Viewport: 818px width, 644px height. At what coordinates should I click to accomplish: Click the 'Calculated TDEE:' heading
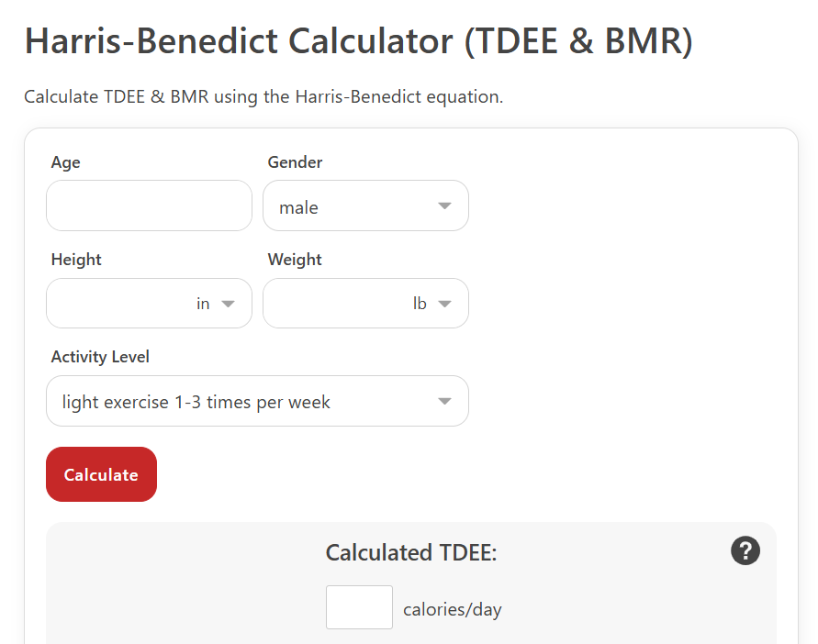click(x=411, y=553)
